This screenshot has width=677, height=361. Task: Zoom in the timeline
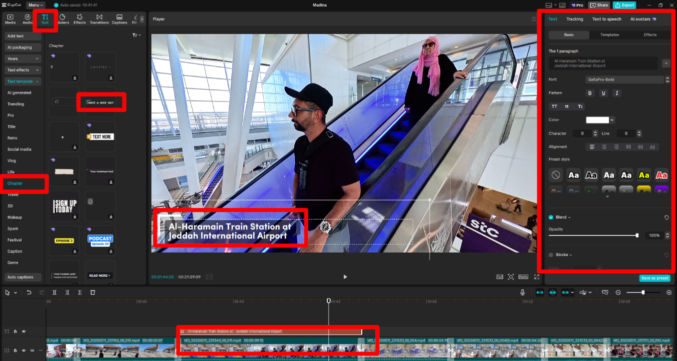point(669,292)
